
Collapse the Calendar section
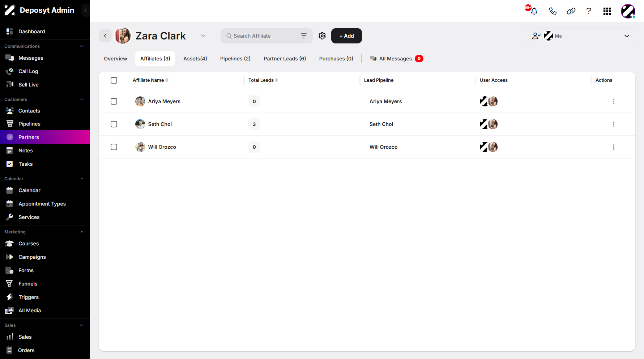click(x=82, y=179)
